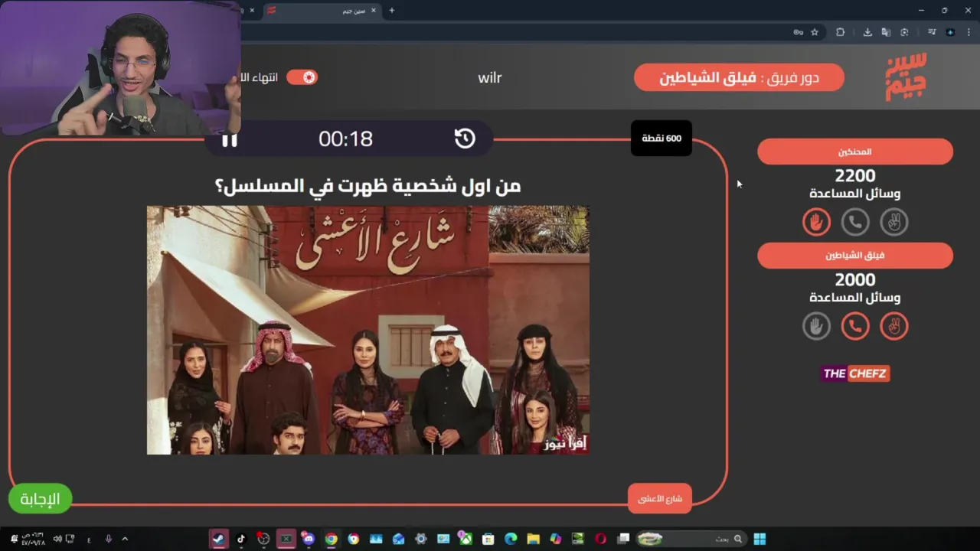
Task: Click the فيلق الشياطين team name banner
Action: pos(855,256)
